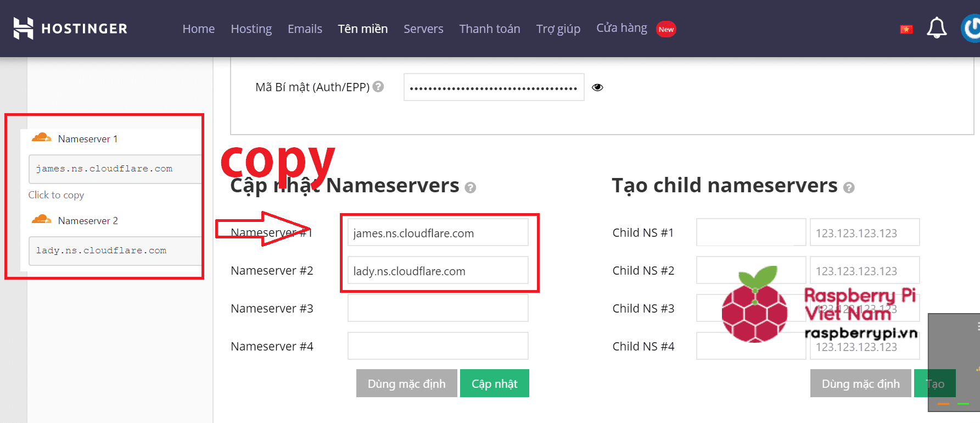Focus the Nameserver #3 input field
980x423 pixels.
click(x=438, y=308)
